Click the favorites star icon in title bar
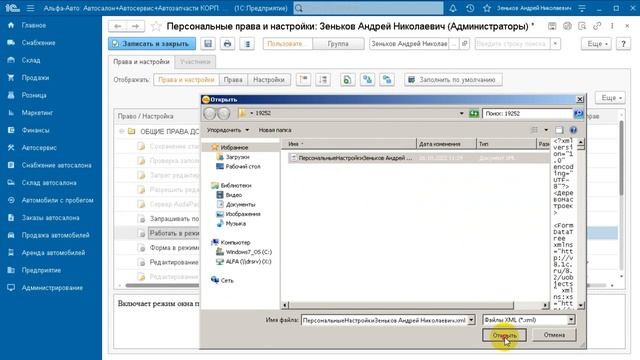The image size is (640, 360). [x=487, y=8]
